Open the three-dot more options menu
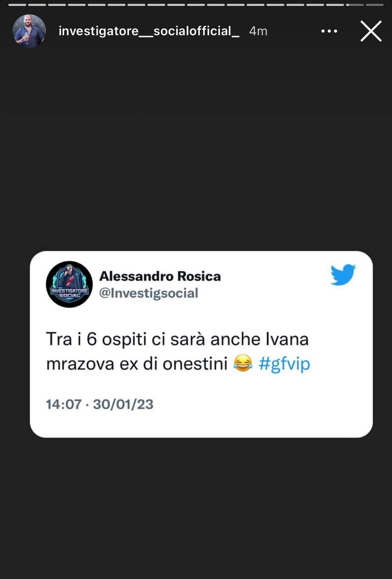This screenshot has height=579, width=392. (329, 31)
